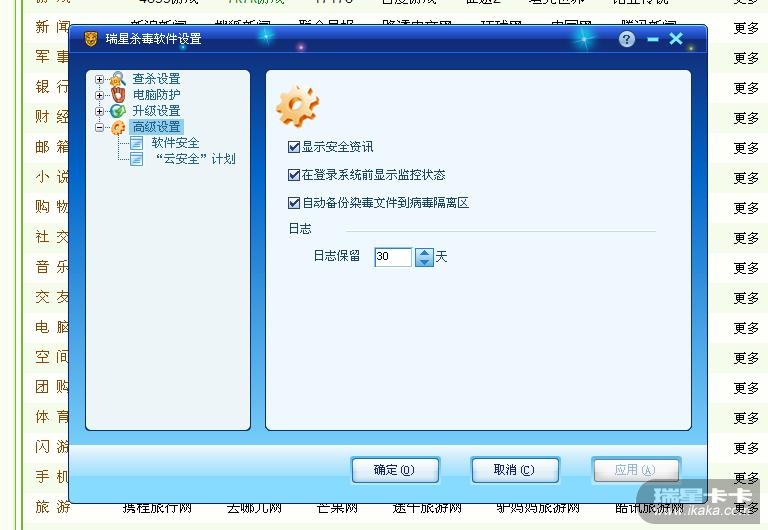Expand the 电脑防护 tree node
This screenshot has width=768, height=530.
99,96
